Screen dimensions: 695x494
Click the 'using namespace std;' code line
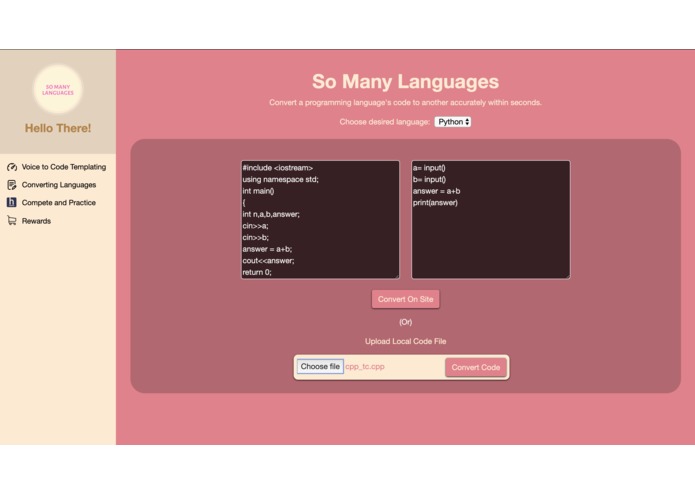280,179
